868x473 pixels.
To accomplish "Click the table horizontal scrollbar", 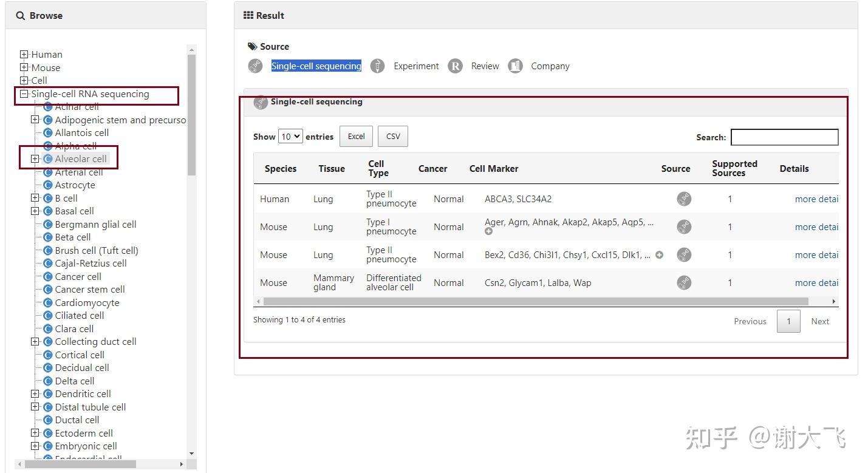I will [535, 302].
